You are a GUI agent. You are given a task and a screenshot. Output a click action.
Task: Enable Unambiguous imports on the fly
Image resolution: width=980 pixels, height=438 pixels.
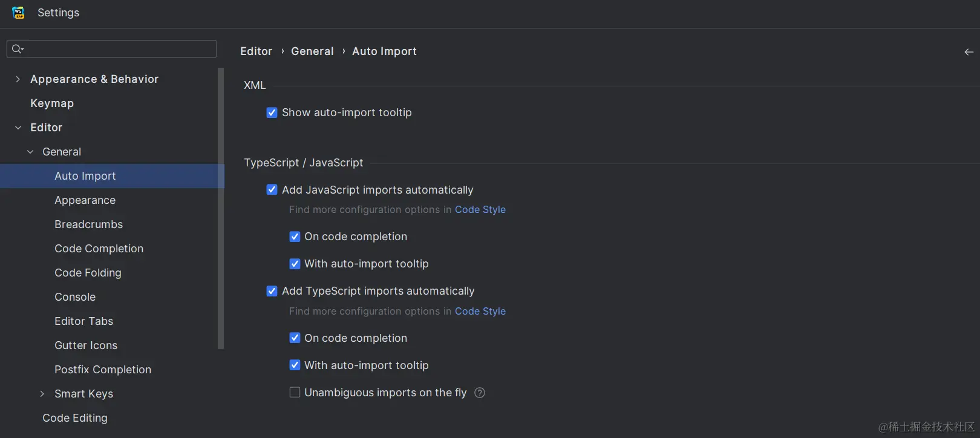click(x=295, y=392)
